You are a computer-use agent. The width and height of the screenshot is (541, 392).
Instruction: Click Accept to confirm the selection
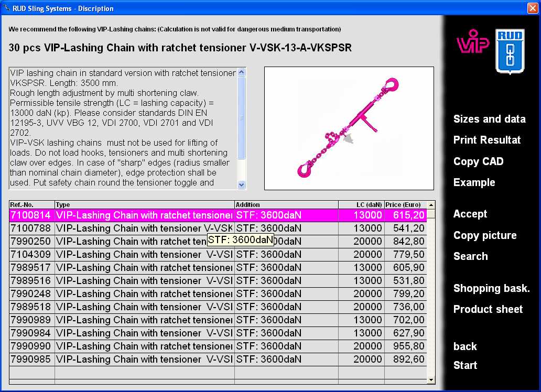[470, 214]
